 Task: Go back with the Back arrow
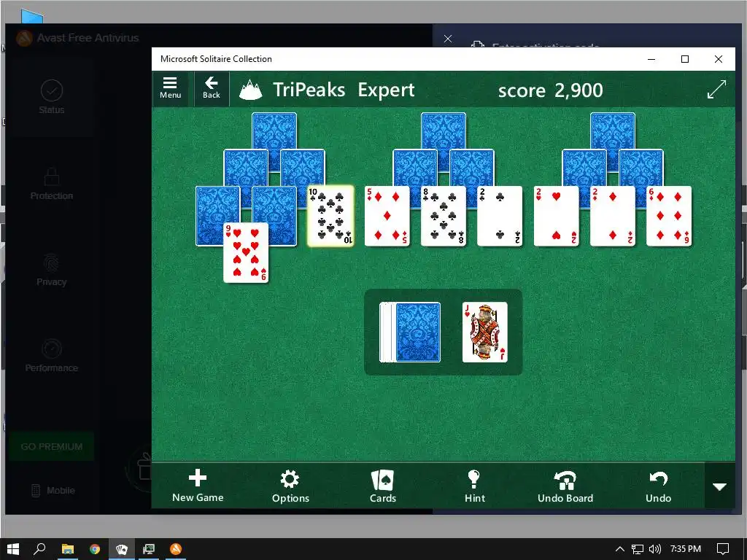(211, 88)
